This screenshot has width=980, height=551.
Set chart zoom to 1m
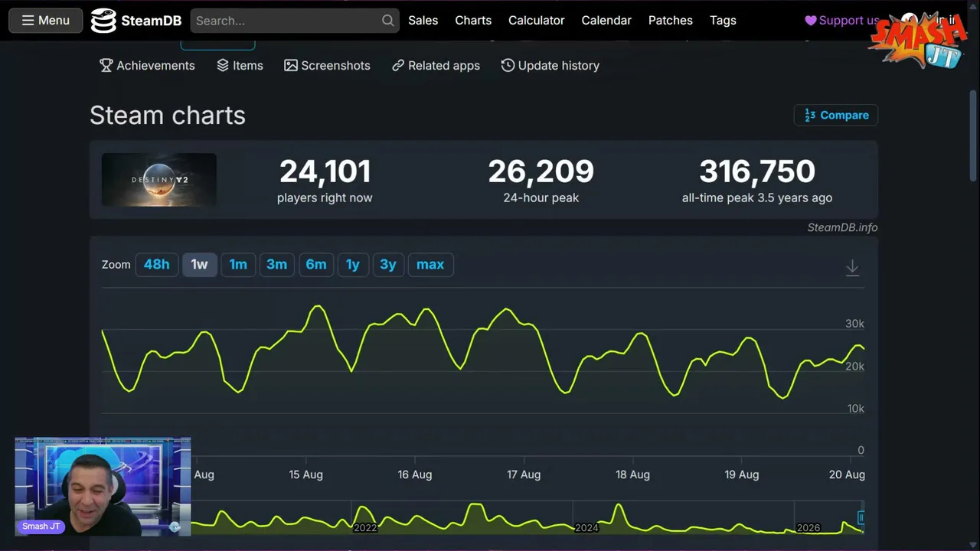coord(238,265)
